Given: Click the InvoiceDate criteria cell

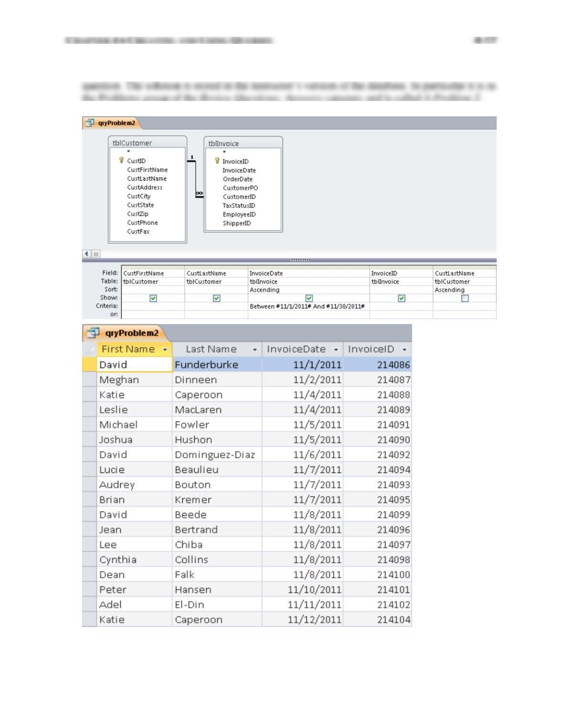Looking at the screenshot, I should click(x=309, y=306).
